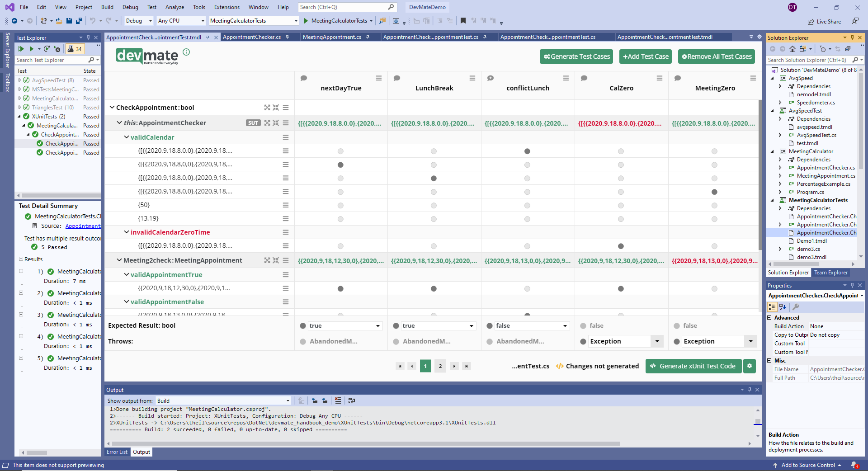This screenshot has height=471, width=868.
Task: Expand all icon on CheckAppointment:bool row
Action: tap(267, 108)
